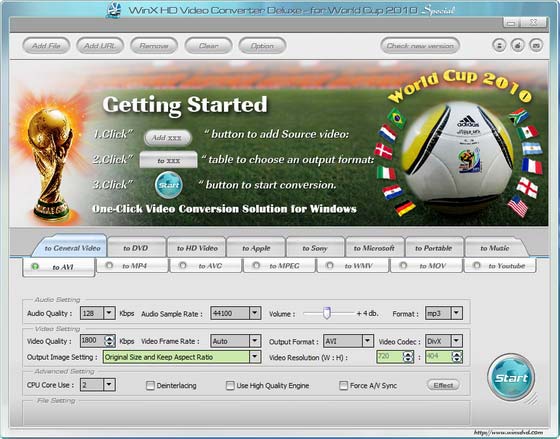The width and height of the screenshot is (560, 439).
Task: Minimize the WinX converter window
Action: click(512, 23)
